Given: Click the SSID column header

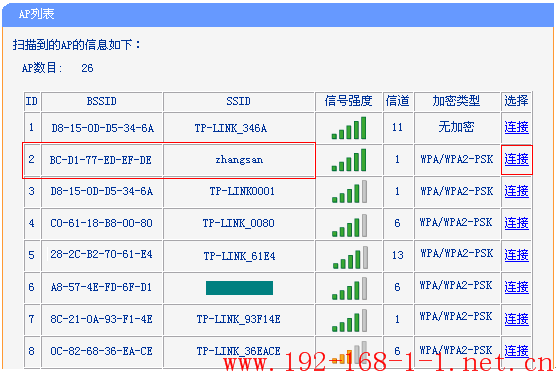Looking at the screenshot, I should coord(238,101).
